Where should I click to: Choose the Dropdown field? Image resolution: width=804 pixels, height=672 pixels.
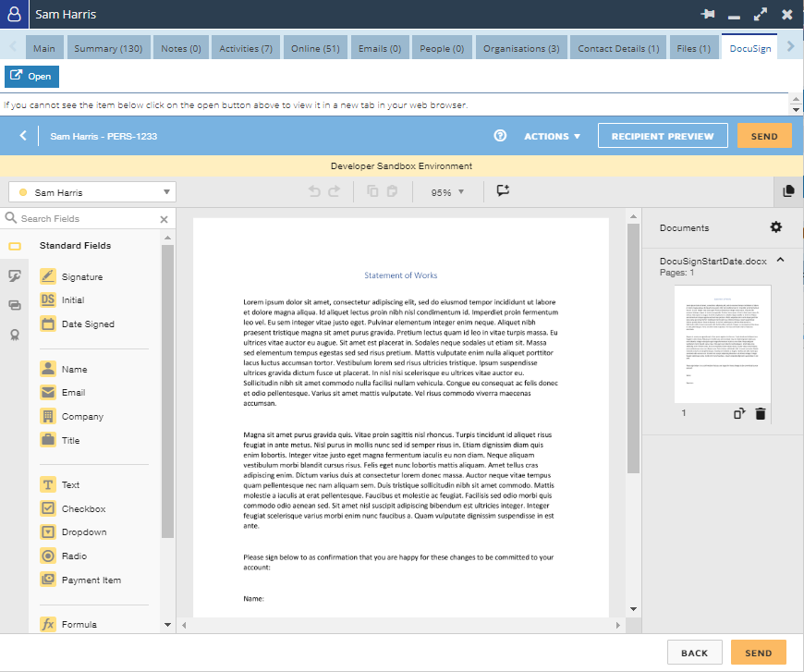tap(73, 531)
